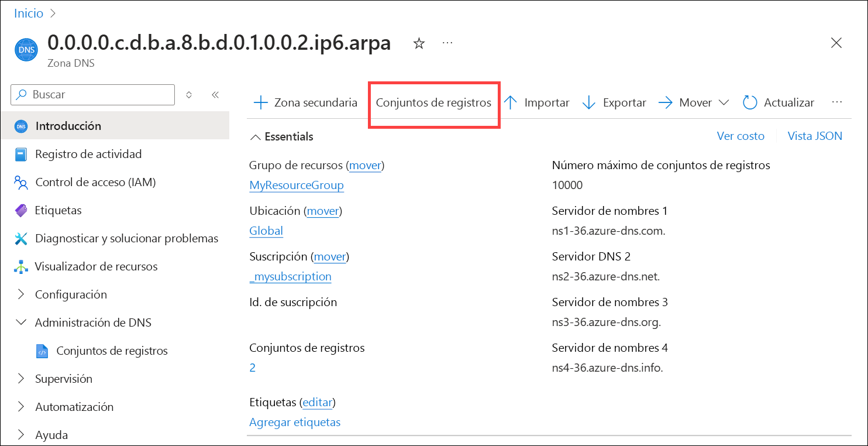This screenshot has height=446, width=868.
Task: Collapse the Essentials section
Action: pos(256,136)
